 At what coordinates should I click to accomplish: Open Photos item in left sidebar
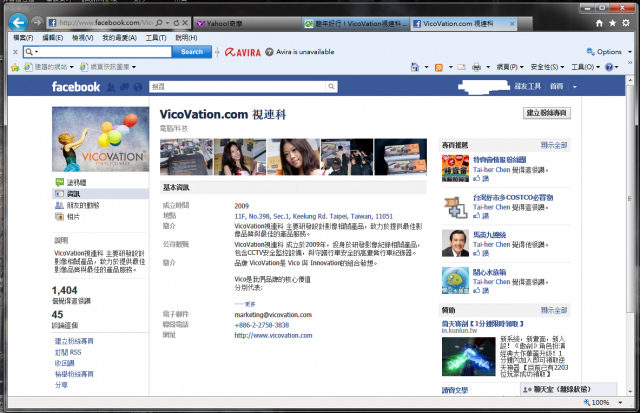click(x=67, y=216)
